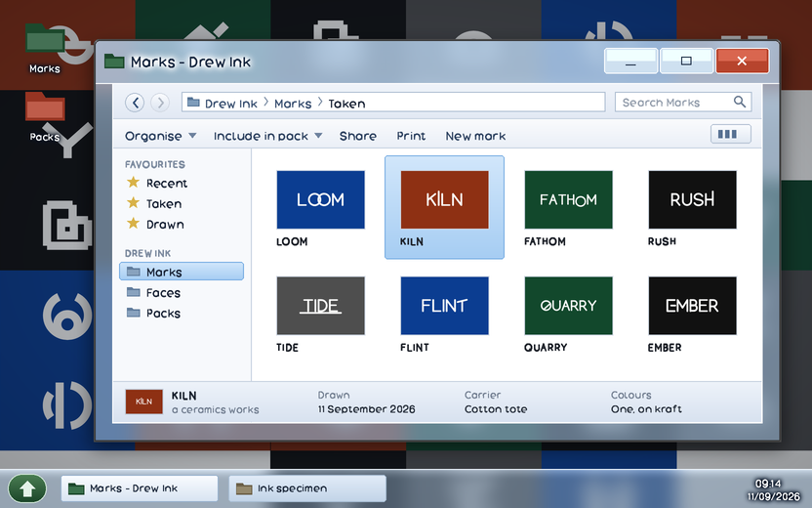Focus the Search Marks field
Screen dimensions: 812x508
click(683, 103)
